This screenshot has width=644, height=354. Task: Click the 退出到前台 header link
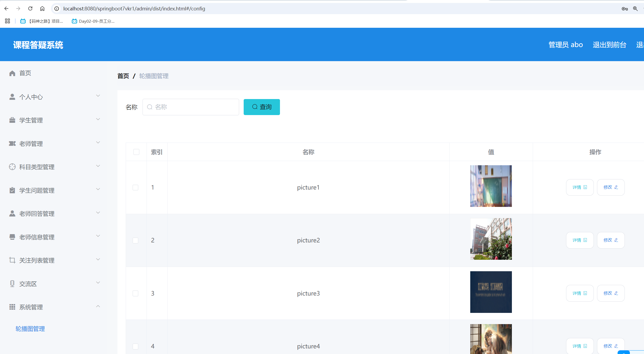click(610, 45)
